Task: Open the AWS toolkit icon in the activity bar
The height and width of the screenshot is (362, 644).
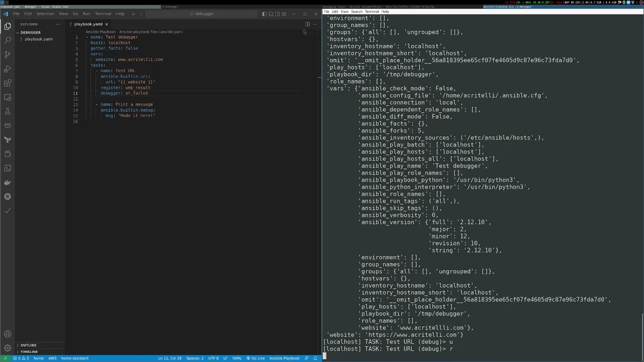Action: [8, 125]
